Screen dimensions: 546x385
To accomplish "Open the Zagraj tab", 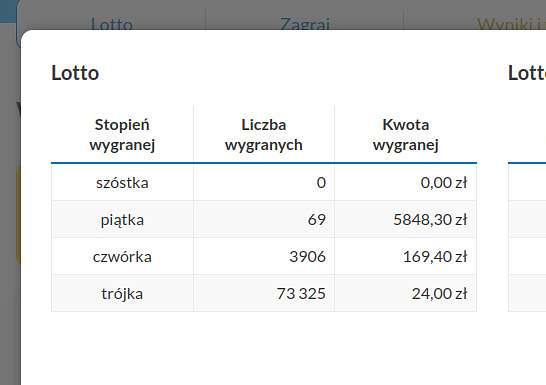I will 305,24.
